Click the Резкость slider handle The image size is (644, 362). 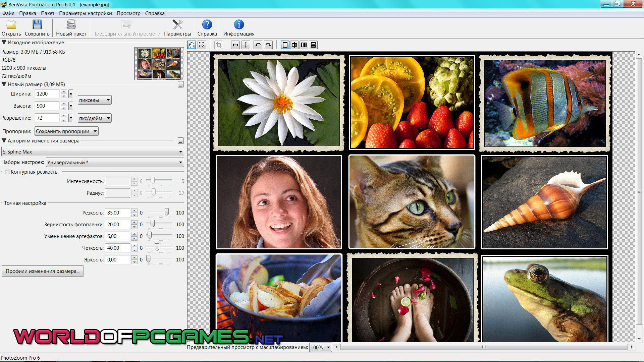tap(166, 212)
